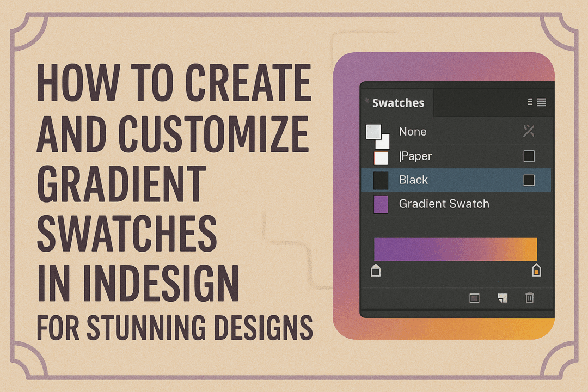Select the left white gradient stop marker
This screenshot has height=392, width=588.
click(376, 269)
